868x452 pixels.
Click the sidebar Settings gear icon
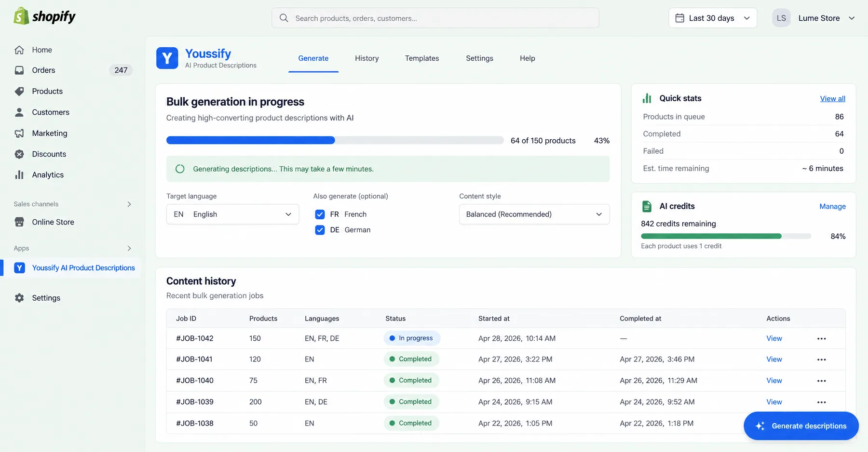point(19,298)
